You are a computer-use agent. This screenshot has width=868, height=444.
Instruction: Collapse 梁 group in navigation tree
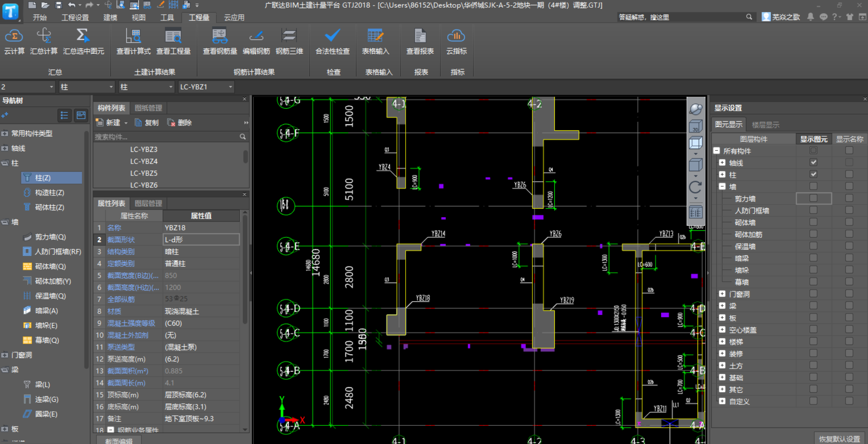click(x=5, y=370)
